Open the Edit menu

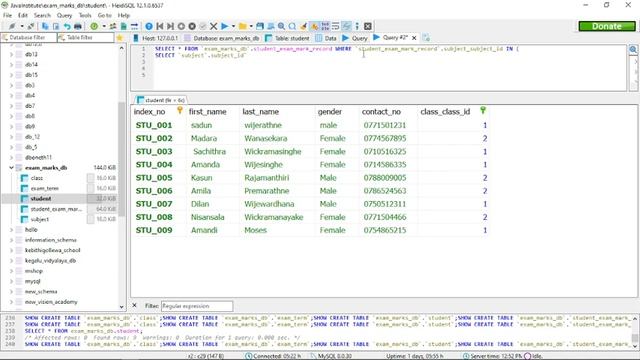(x=23, y=15)
